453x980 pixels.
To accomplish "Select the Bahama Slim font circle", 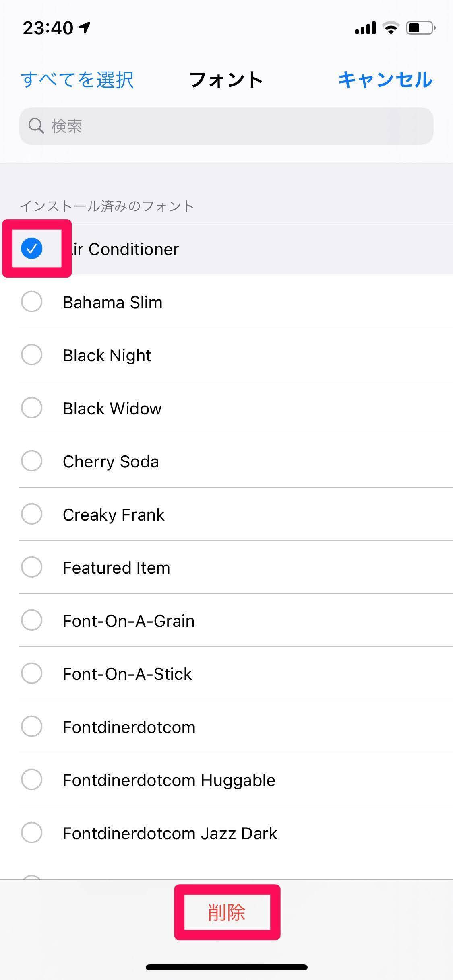I will pos(31,302).
